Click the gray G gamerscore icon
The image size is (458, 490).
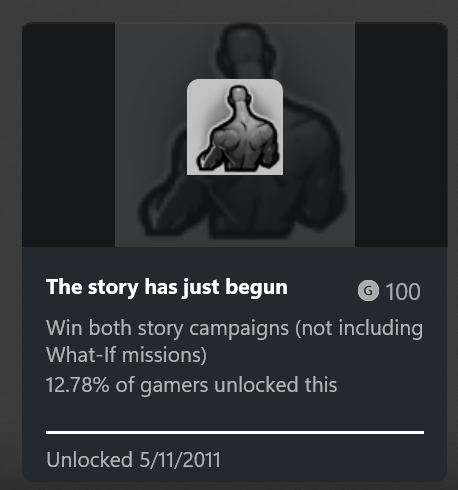tap(368, 291)
